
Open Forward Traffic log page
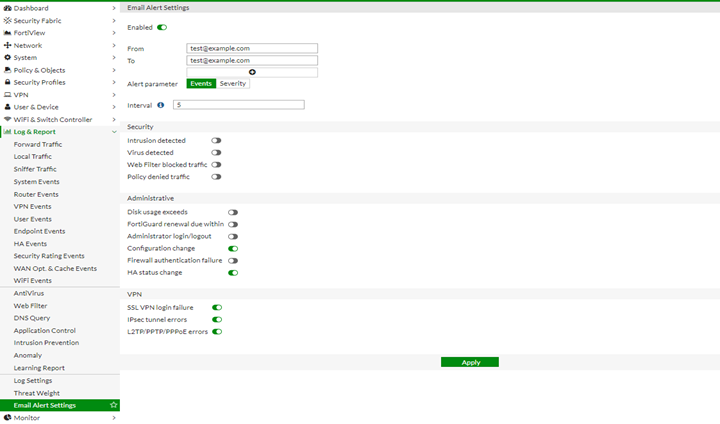(38, 144)
